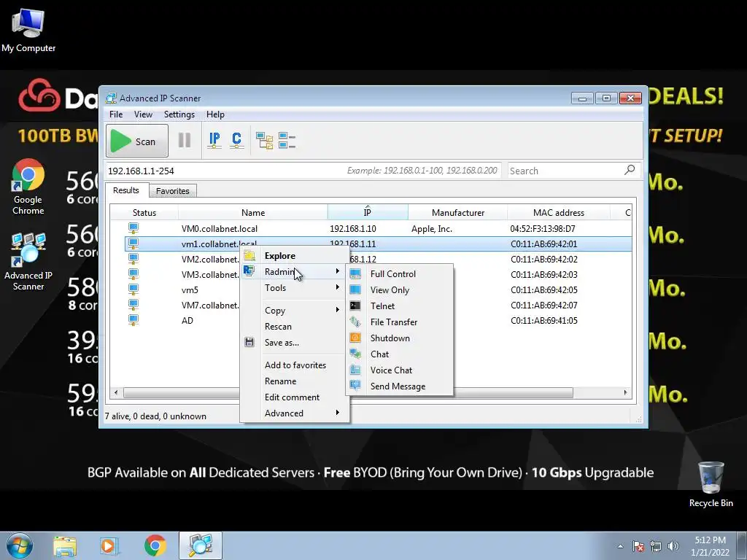Click the volume speaker tray icon
The height and width of the screenshot is (560, 747).
[x=673, y=546]
